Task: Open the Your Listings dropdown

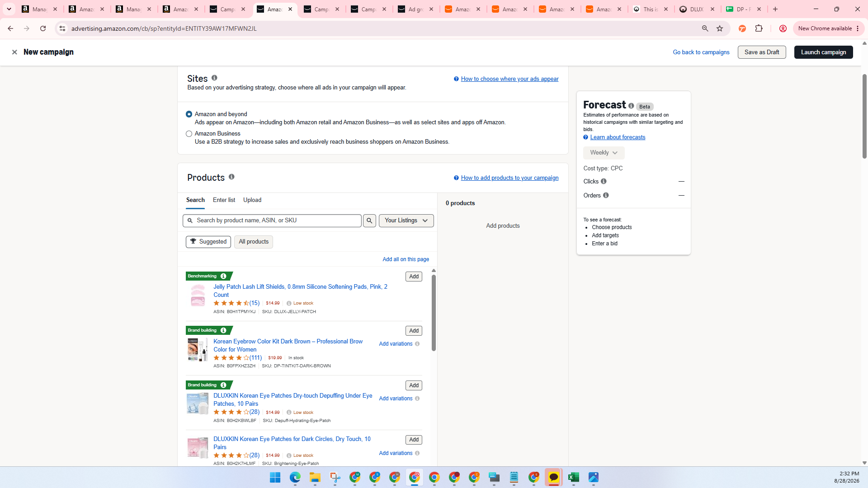Action: pyautogui.click(x=406, y=221)
